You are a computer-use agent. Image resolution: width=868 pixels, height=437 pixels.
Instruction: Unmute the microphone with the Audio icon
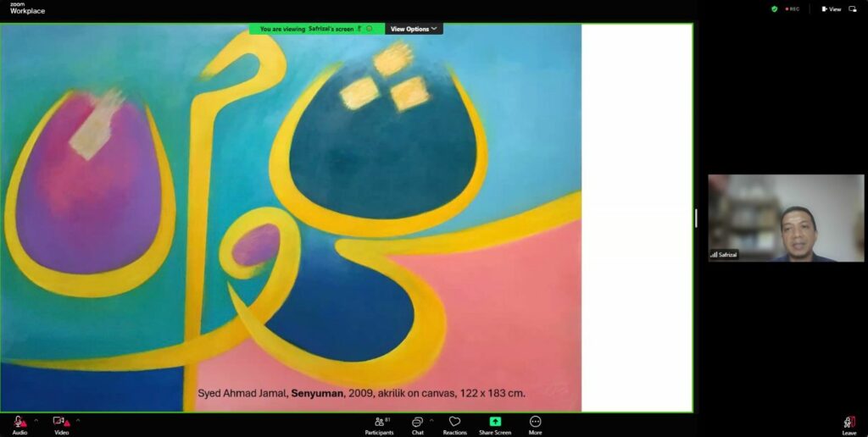19,422
